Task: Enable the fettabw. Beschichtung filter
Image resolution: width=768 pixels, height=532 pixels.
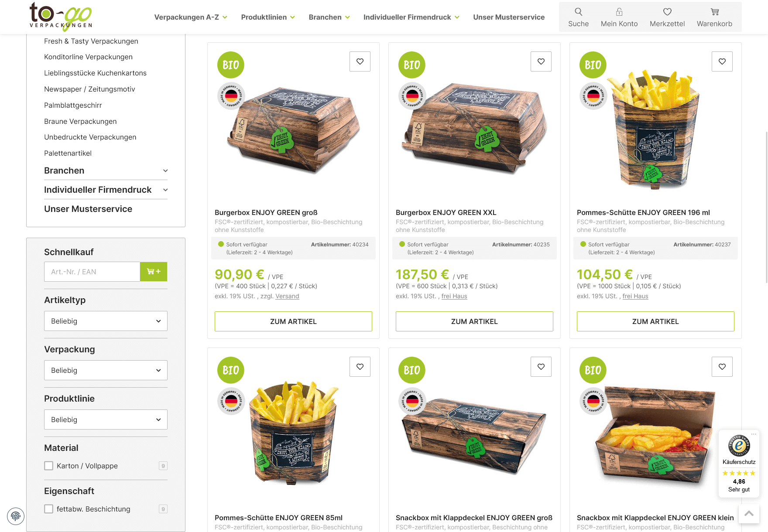Action: click(49, 509)
